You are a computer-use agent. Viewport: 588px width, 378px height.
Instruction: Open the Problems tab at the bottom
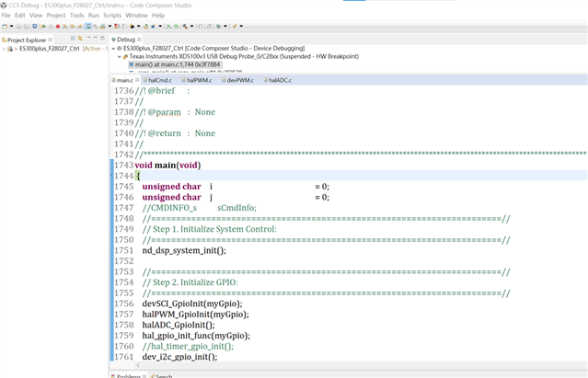(126, 375)
